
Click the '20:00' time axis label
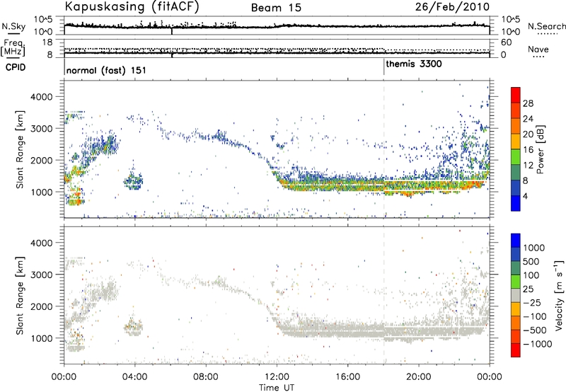click(x=418, y=376)
